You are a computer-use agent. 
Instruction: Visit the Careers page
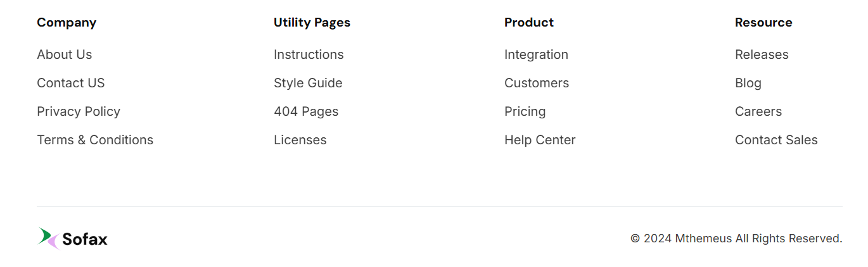pyautogui.click(x=758, y=111)
